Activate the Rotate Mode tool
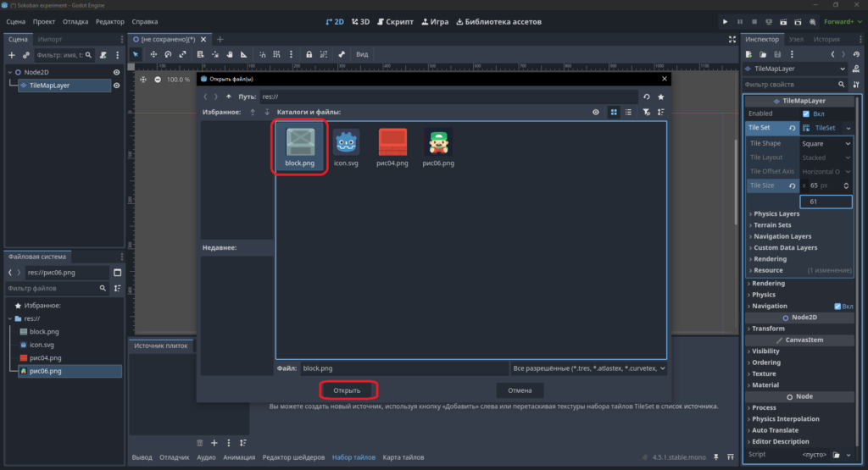This screenshot has width=868, height=470. coord(168,54)
